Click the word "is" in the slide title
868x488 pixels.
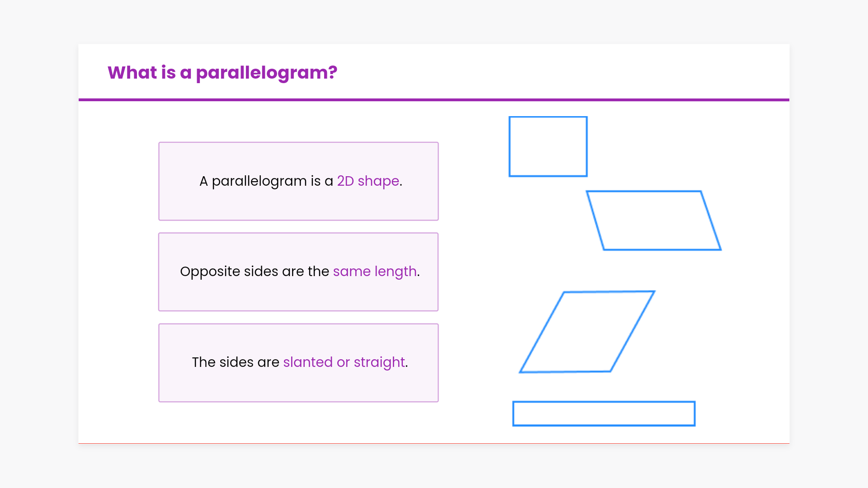click(x=168, y=73)
